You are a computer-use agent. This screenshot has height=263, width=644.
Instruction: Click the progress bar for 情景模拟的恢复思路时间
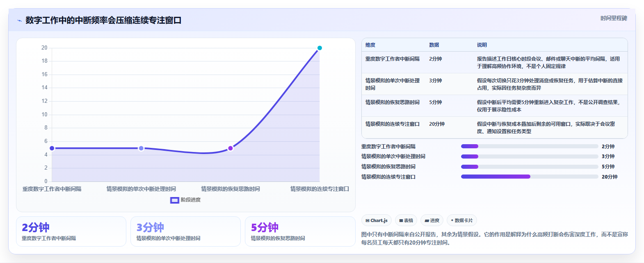tap(530, 167)
